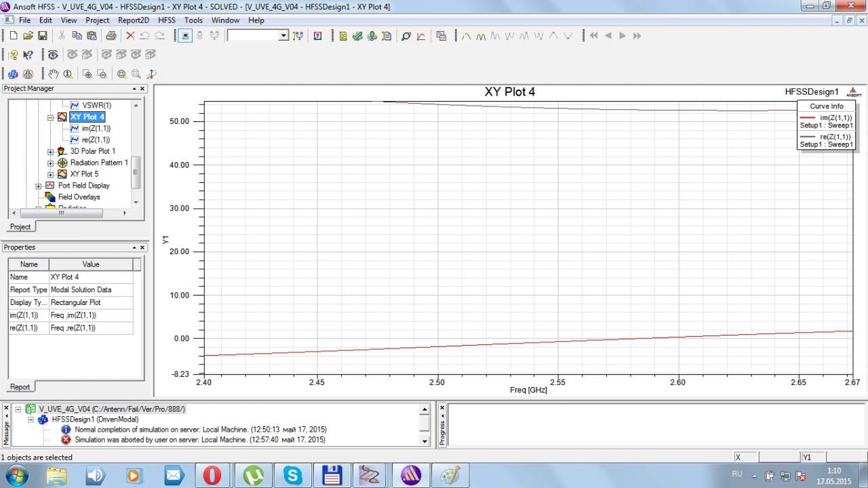Select XY Plot 5 in project tree

(84, 174)
